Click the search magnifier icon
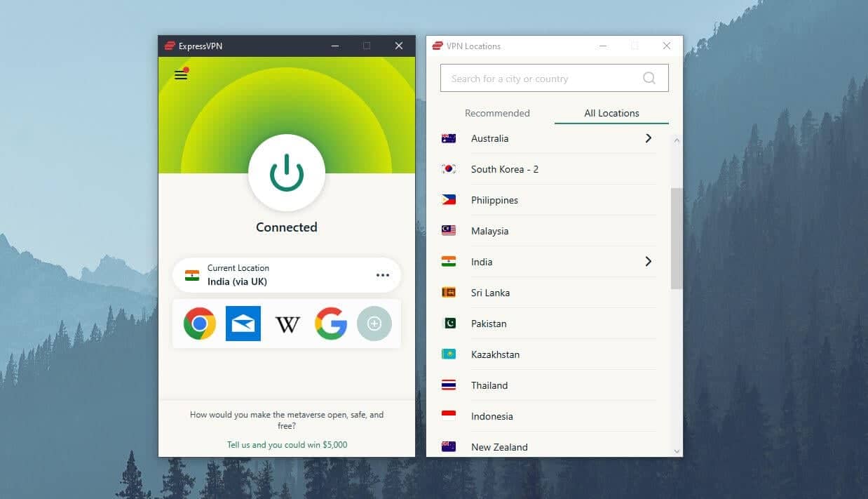Screen dimensions: 868x499 [649, 79]
